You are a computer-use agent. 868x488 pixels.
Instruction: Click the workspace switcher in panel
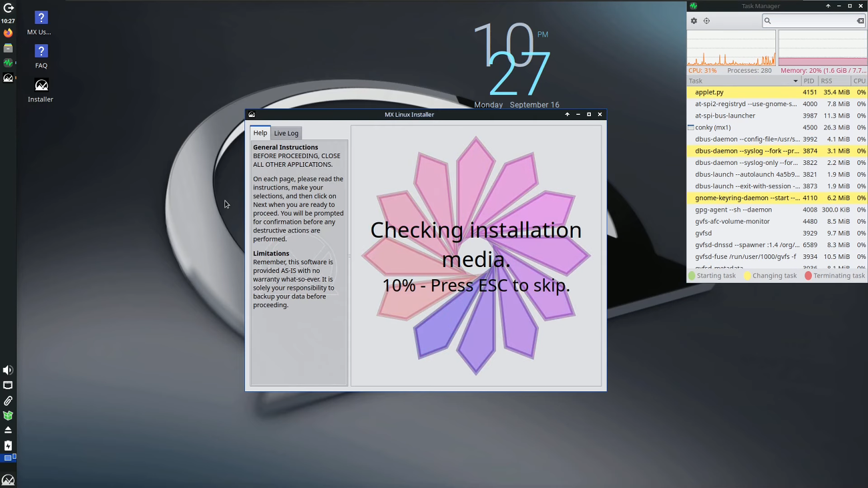pos(9,457)
